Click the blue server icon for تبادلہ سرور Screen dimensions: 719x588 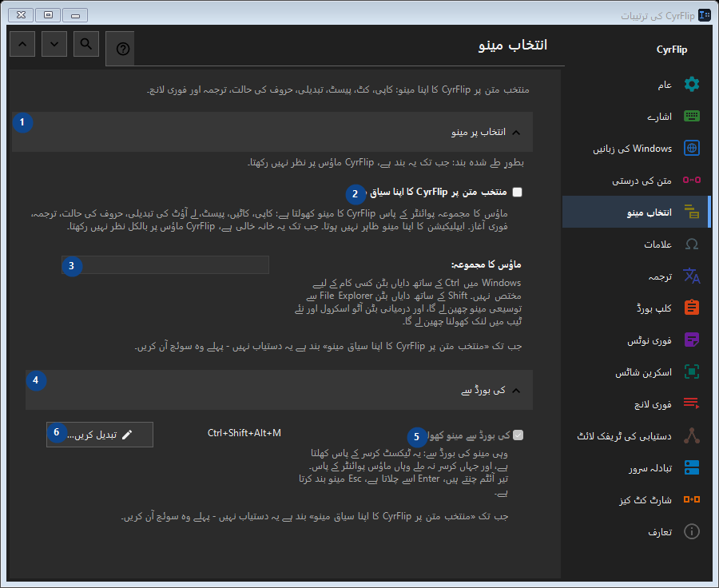point(692,467)
